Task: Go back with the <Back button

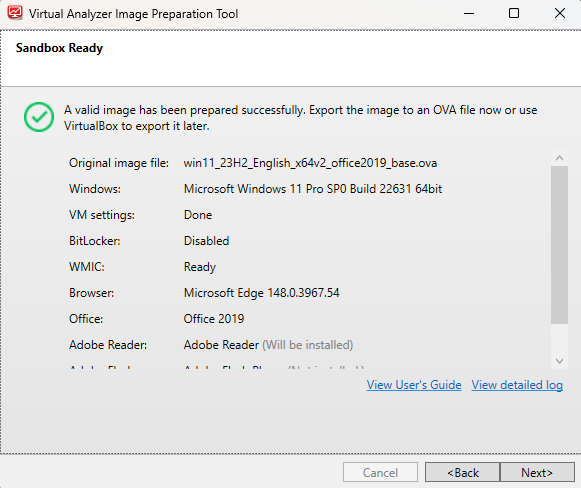Action: tap(462, 472)
